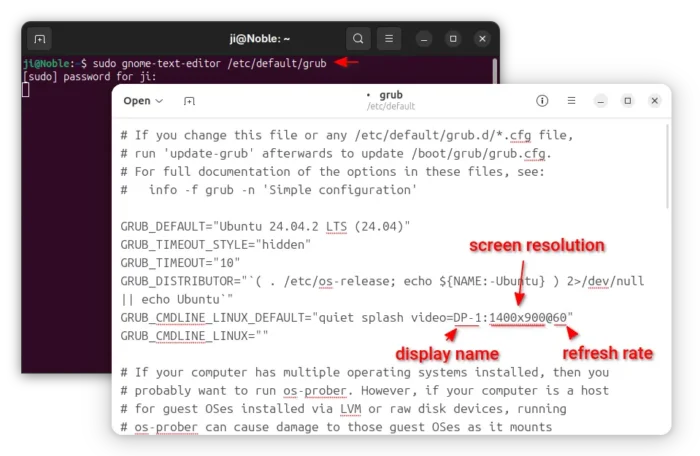
Task: Click the 'If your computer has multiple' comment
Action: 364,372
